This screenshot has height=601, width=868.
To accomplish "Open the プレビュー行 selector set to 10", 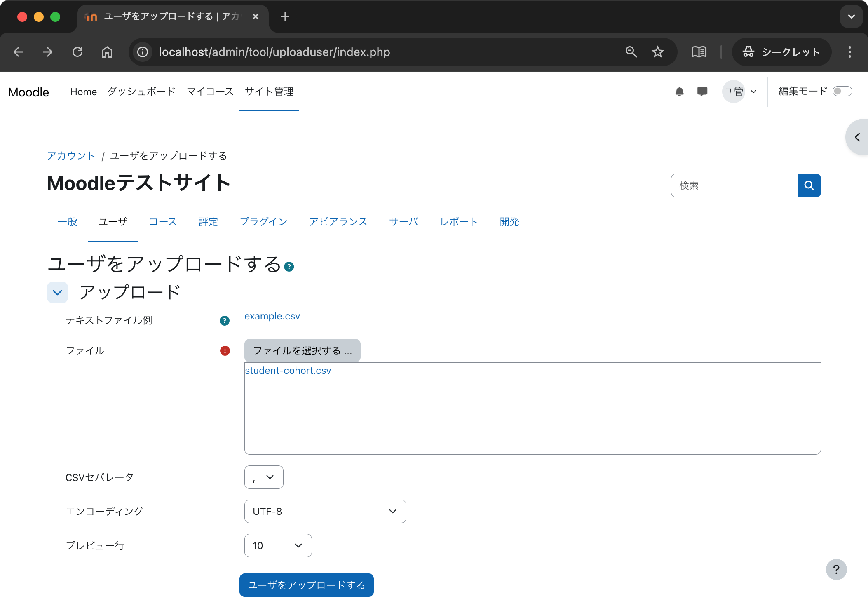I will (278, 545).
